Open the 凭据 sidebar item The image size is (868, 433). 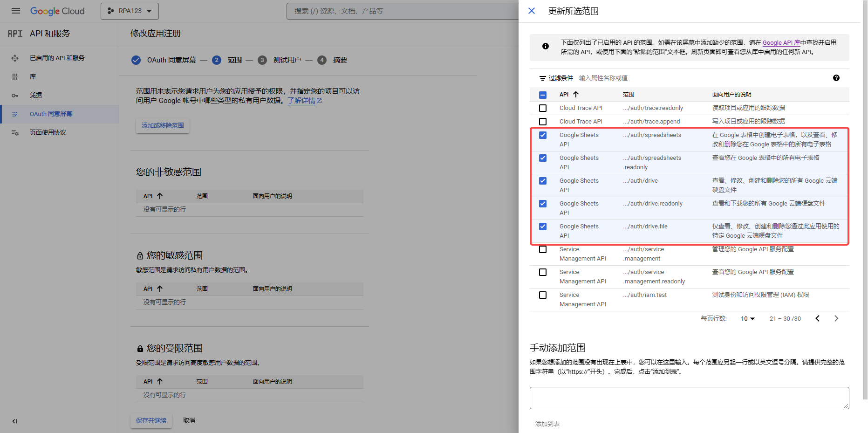click(36, 95)
